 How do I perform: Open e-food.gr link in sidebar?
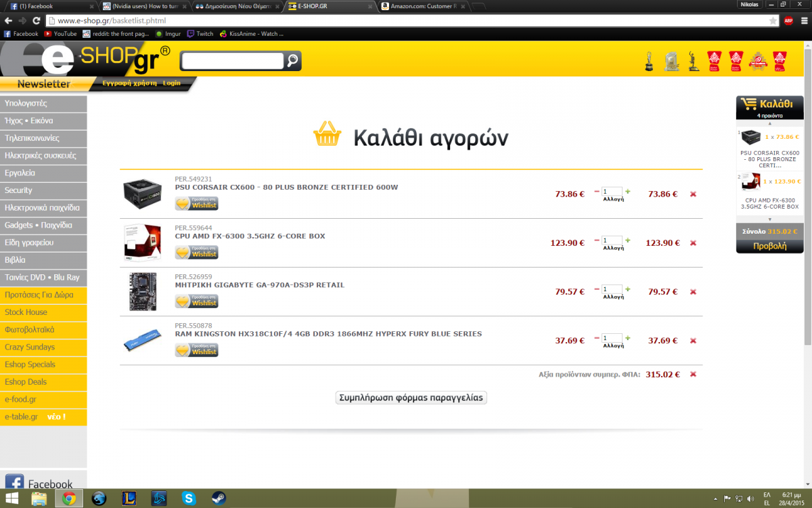43,400
